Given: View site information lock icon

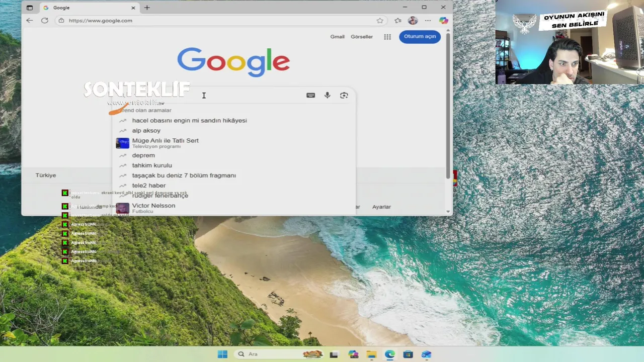Looking at the screenshot, I should [x=61, y=21].
